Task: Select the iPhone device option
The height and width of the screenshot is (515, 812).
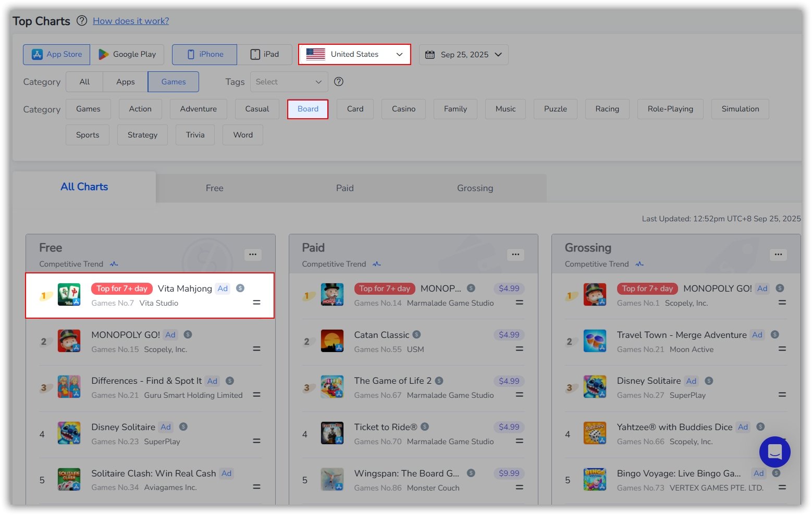Action: click(204, 54)
